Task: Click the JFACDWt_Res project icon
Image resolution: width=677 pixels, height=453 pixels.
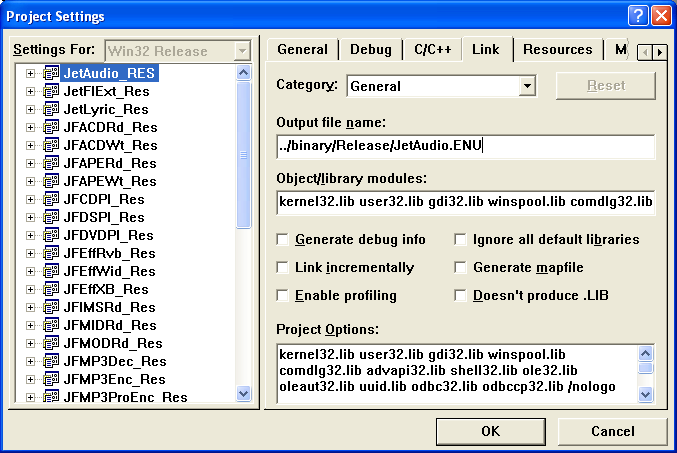Action: [51, 146]
